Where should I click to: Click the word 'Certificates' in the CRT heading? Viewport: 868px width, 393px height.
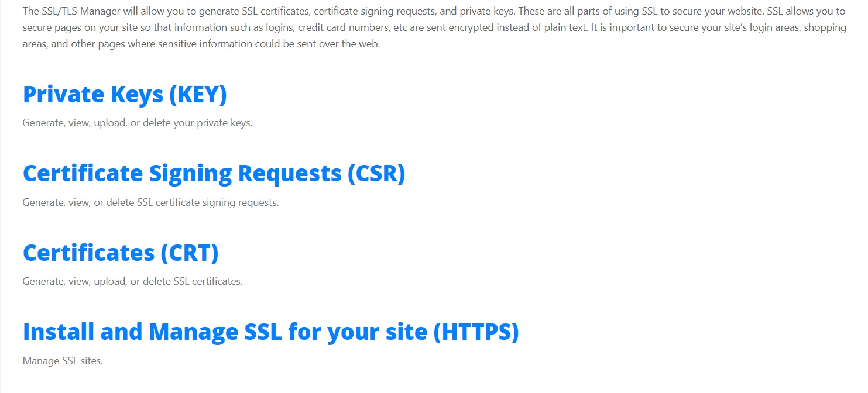coord(88,253)
